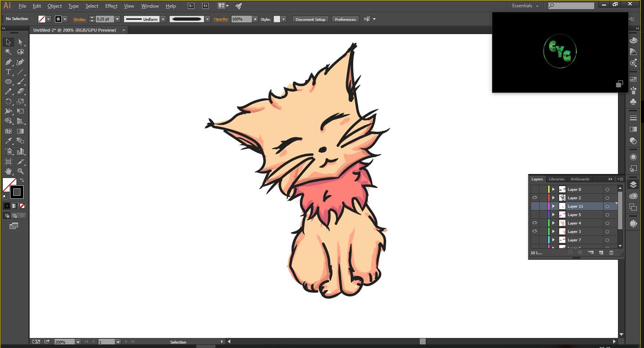Show Layer 5 visibility box
This screenshot has height=348, width=644.
tap(535, 214)
